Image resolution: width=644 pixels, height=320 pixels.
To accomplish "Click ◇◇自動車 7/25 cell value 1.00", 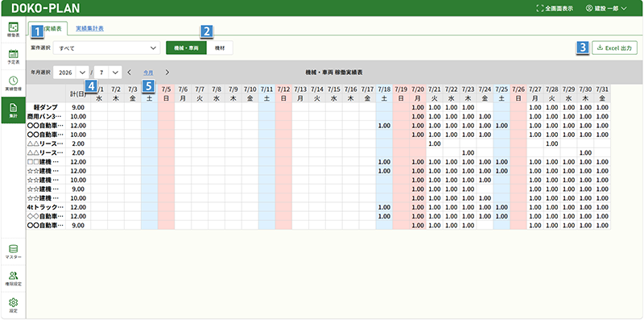I will click(502, 216).
